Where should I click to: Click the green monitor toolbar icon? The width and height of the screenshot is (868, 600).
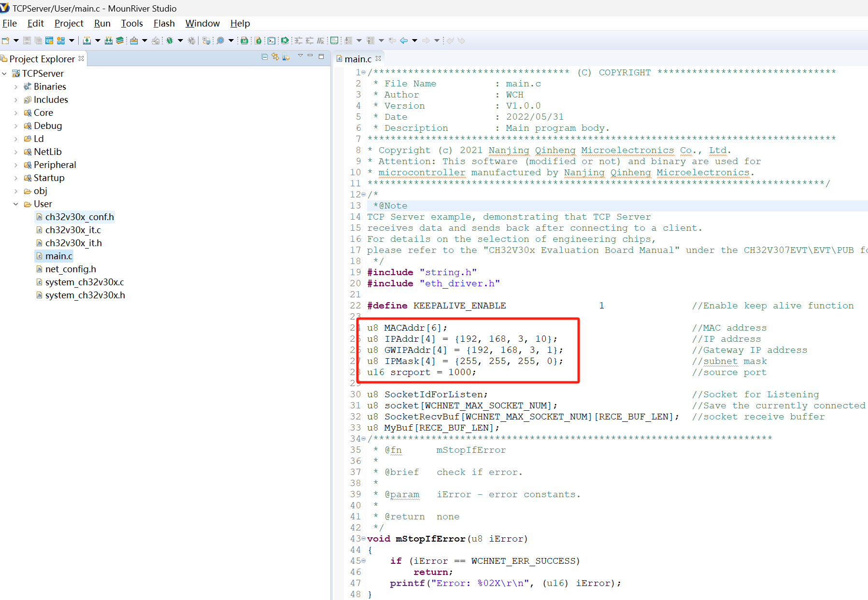tap(334, 41)
